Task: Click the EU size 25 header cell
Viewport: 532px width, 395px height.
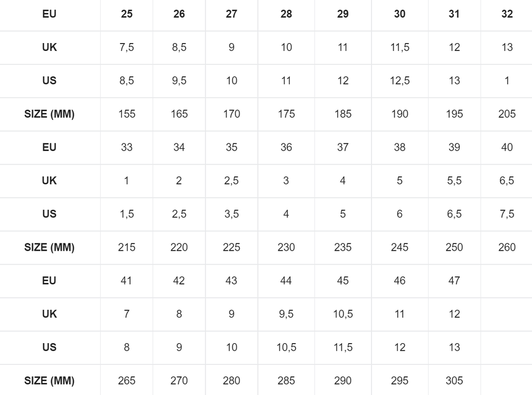Action: click(x=127, y=14)
